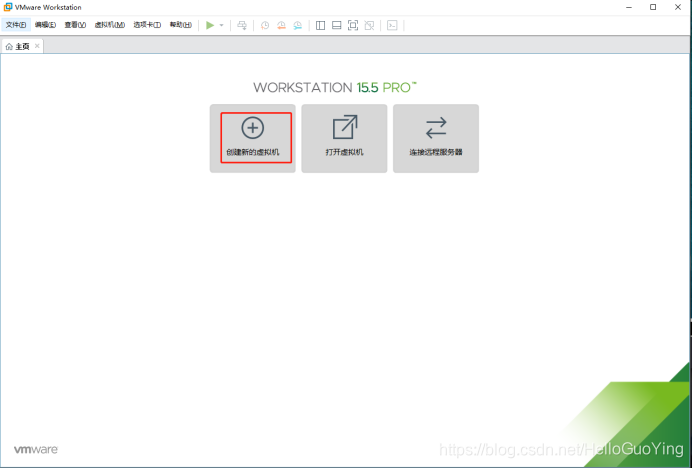Maximize the VMware Workstation window
693x468 pixels.
pyautogui.click(x=653, y=7)
